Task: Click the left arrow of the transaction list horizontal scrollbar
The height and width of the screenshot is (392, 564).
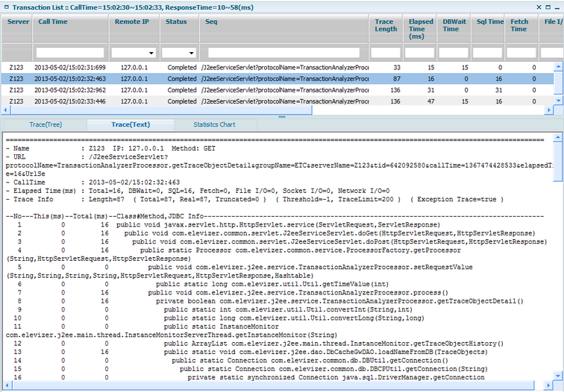Action: pos(6,110)
